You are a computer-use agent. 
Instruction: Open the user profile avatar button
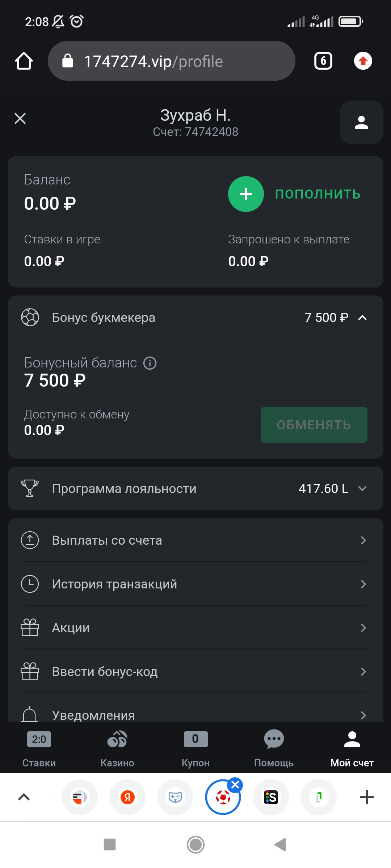pos(361,122)
